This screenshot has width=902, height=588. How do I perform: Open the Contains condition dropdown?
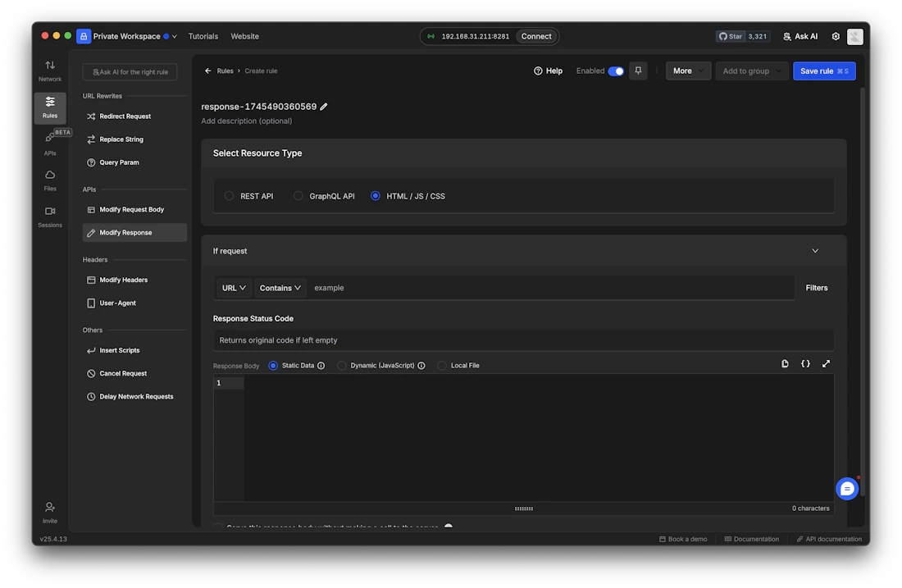point(280,287)
